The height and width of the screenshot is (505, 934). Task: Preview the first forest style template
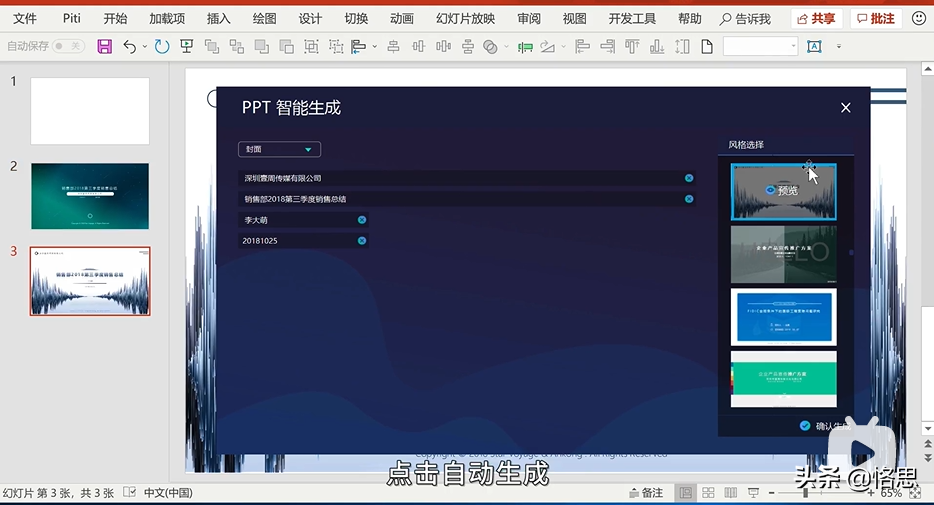pyautogui.click(x=784, y=192)
